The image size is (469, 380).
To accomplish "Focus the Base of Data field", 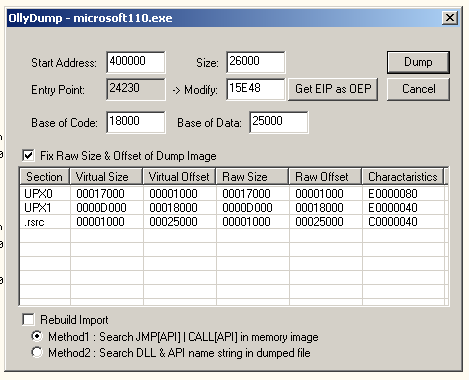I will 279,122.
